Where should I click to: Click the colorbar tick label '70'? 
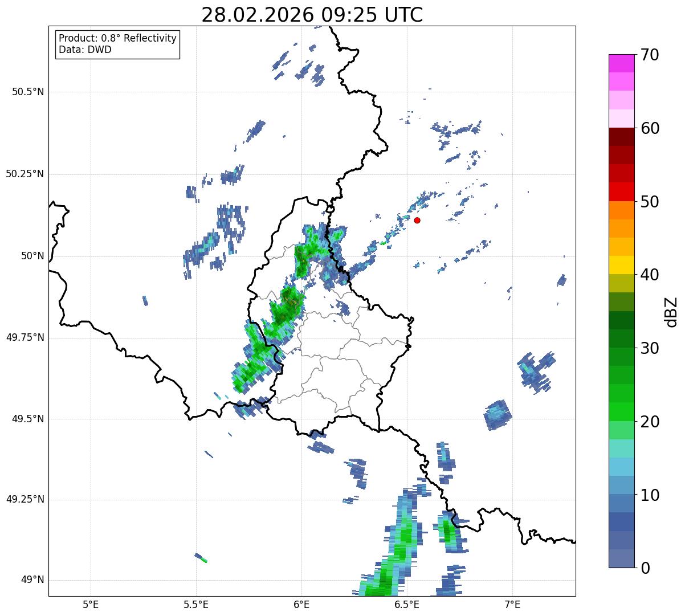point(650,55)
